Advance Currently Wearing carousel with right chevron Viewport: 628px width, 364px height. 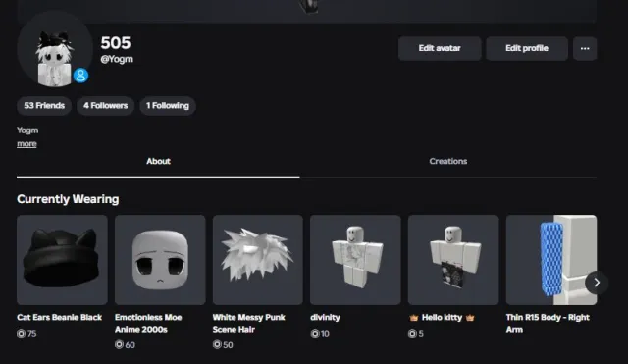(597, 283)
